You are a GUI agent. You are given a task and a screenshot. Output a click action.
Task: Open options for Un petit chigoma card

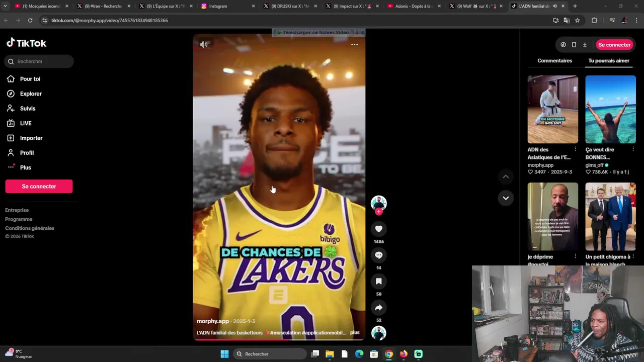633,256
